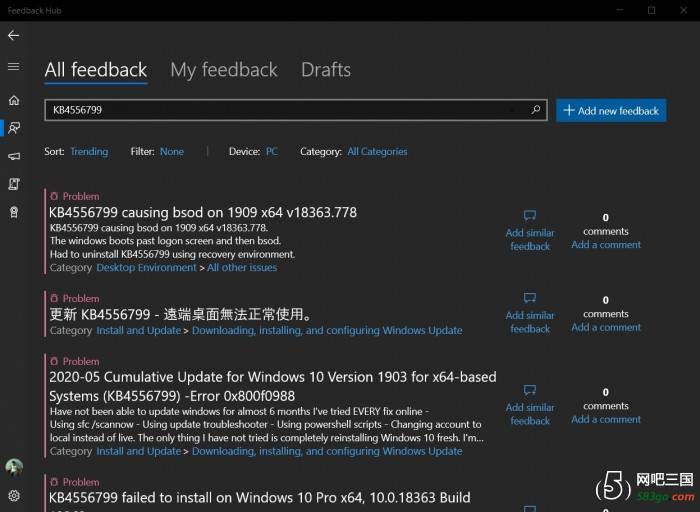Click Install and Update link under 遠端桌面 item
This screenshot has width=700, height=512.
[x=139, y=331]
